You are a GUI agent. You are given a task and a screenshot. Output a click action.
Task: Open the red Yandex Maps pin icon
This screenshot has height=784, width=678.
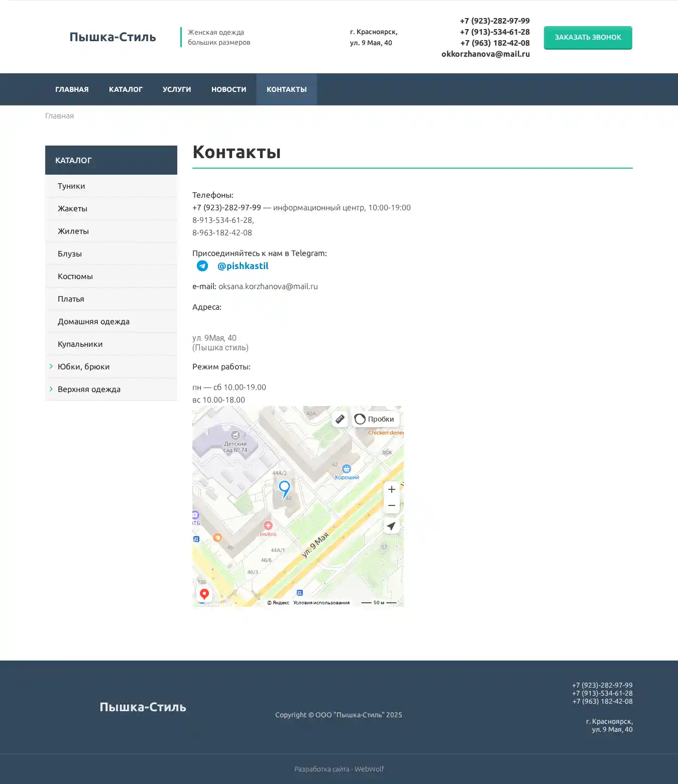point(204,594)
